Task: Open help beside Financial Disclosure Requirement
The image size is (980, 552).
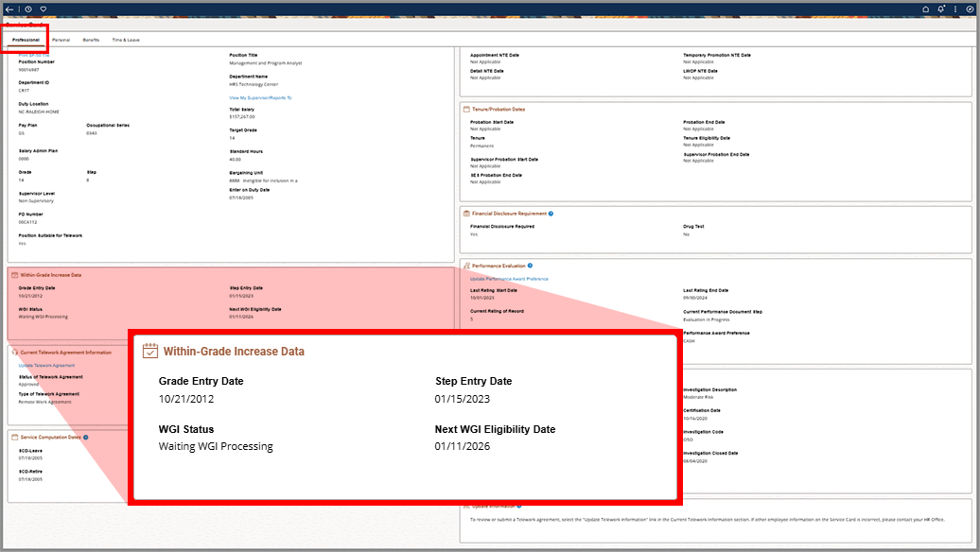Action: pos(552,213)
